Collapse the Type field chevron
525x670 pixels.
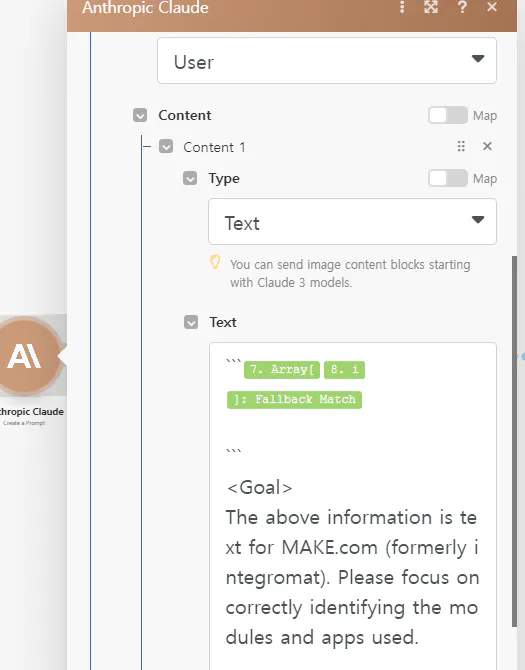pyautogui.click(x=190, y=178)
